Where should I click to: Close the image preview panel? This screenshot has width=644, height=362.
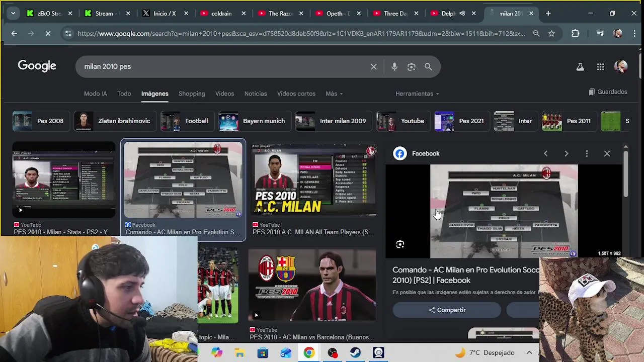[607, 153]
